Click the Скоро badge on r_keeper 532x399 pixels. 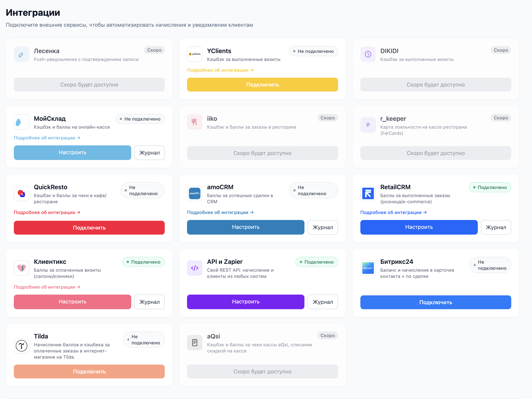coord(501,118)
